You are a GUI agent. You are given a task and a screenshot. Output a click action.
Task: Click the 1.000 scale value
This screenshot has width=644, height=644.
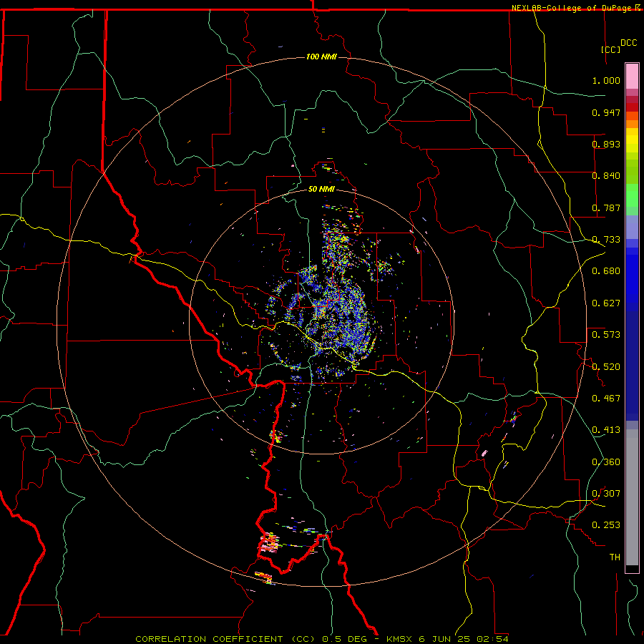coord(606,80)
